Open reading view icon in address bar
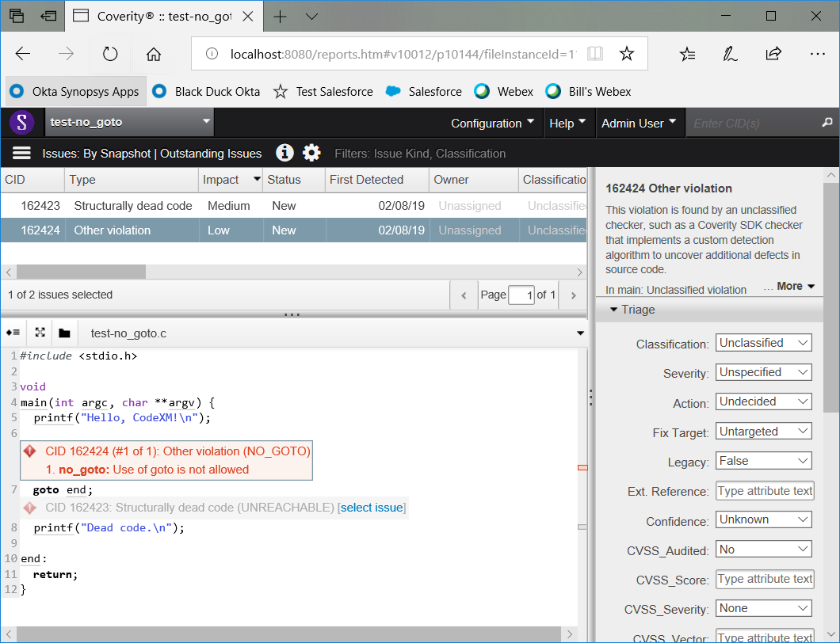 click(x=594, y=54)
